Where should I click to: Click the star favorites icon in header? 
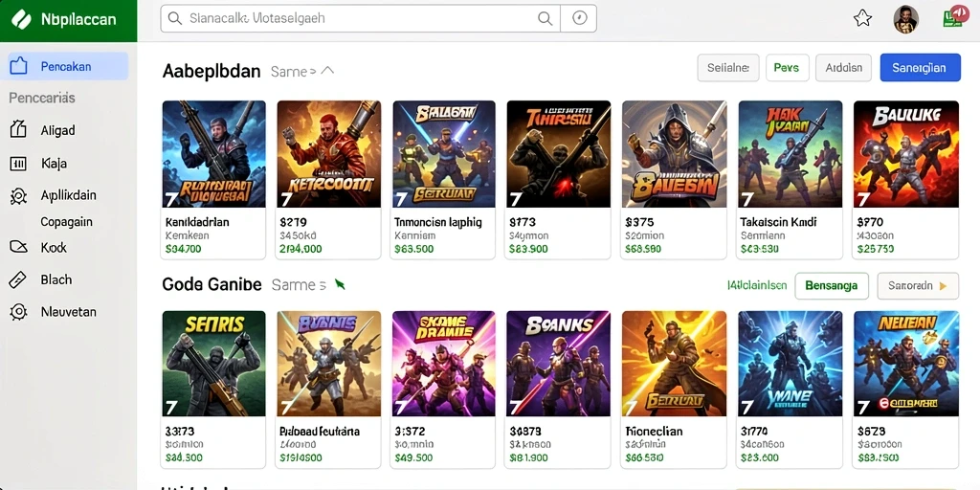tap(862, 18)
